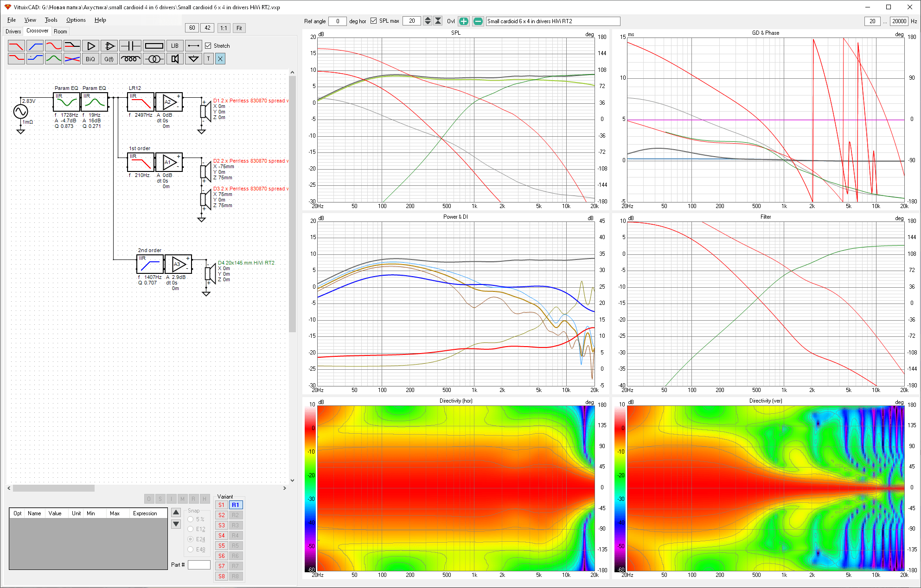Add the red all-pass curve block
This screenshot has height=588, width=921.
[x=53, y=46]
